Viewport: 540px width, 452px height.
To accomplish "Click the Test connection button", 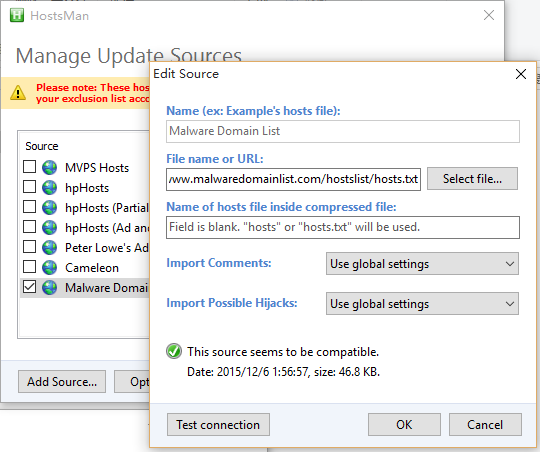I will coord(218,425).
